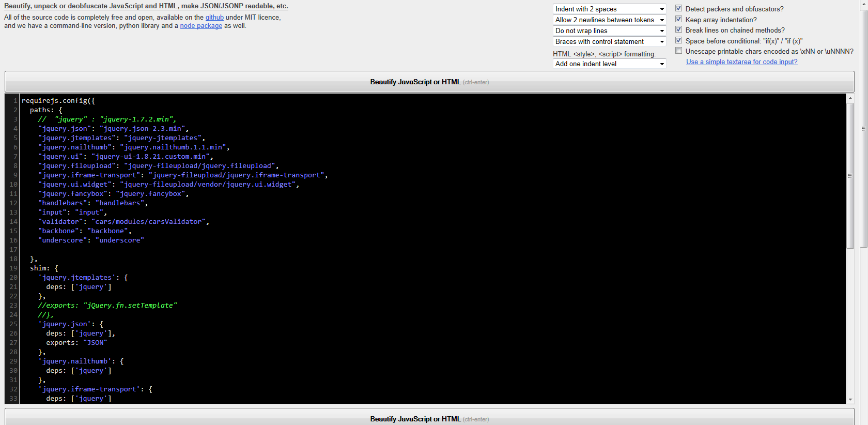Screen dimensions: 868x425
Task: Open Add one indent level dropdown
Action: click(610, 64)
